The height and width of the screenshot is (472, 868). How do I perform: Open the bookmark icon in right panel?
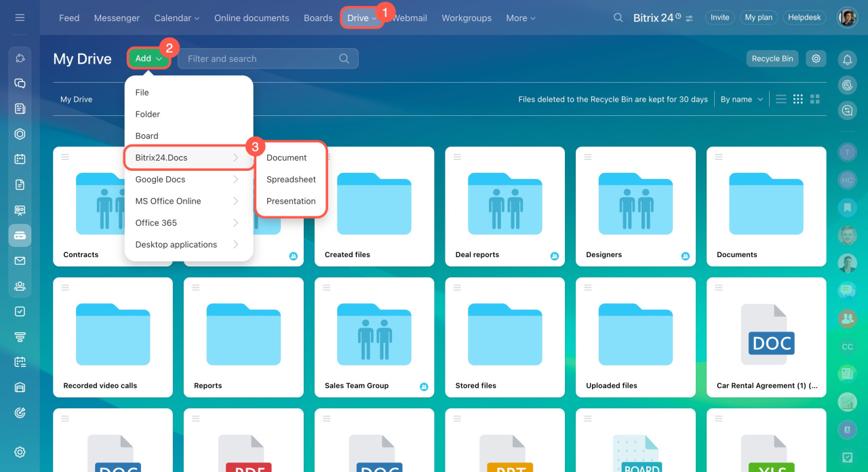847,207
